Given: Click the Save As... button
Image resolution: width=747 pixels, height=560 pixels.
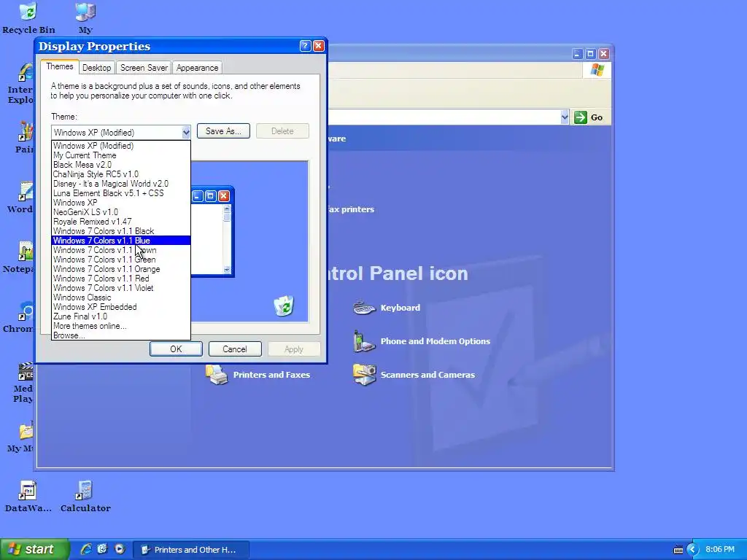Looking at the screenshot, I should pyautogui.click(x=223, y=131).
